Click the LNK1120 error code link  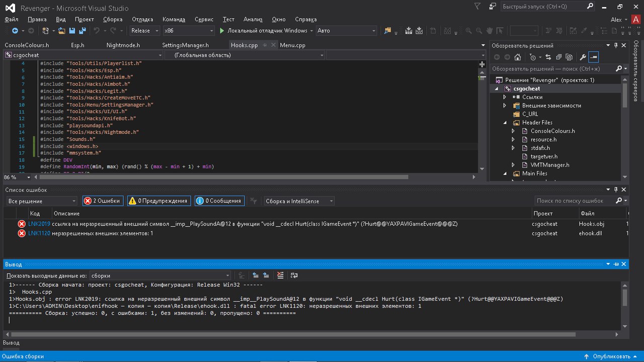39,233
